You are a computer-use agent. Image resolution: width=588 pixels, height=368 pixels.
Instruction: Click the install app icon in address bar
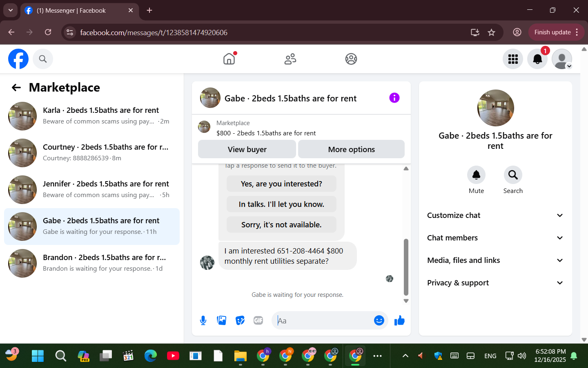tap(475, 32)
